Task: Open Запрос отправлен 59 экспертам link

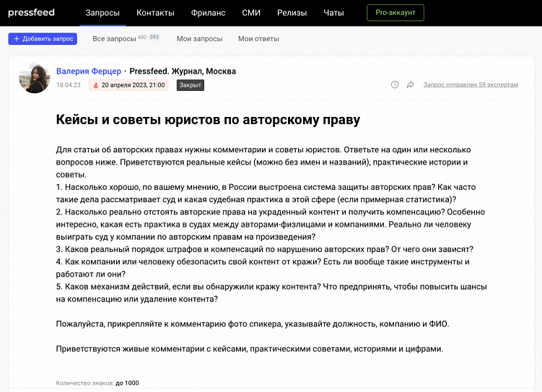Action: (471, 84)
